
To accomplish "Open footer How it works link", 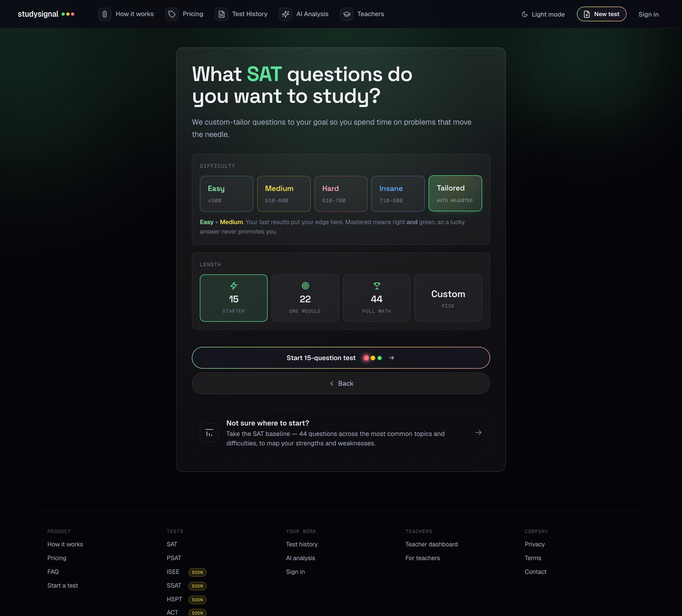I will tap(65, 544).
